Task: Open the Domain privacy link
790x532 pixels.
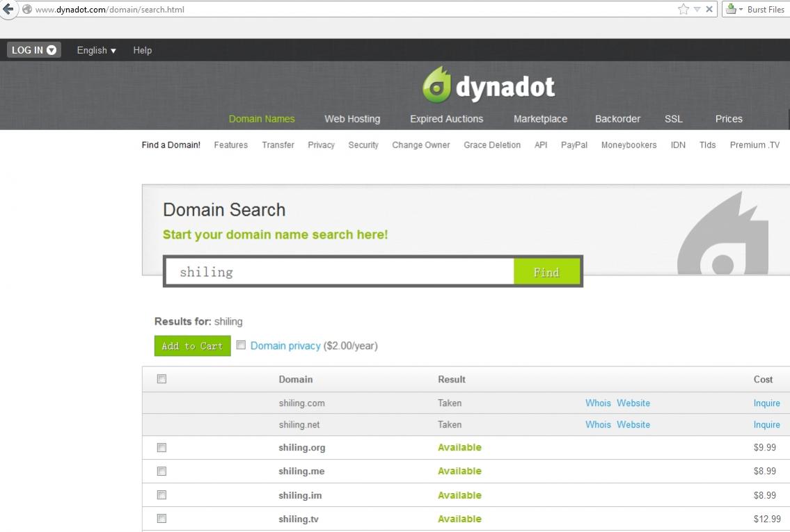Action: (285, 346)
